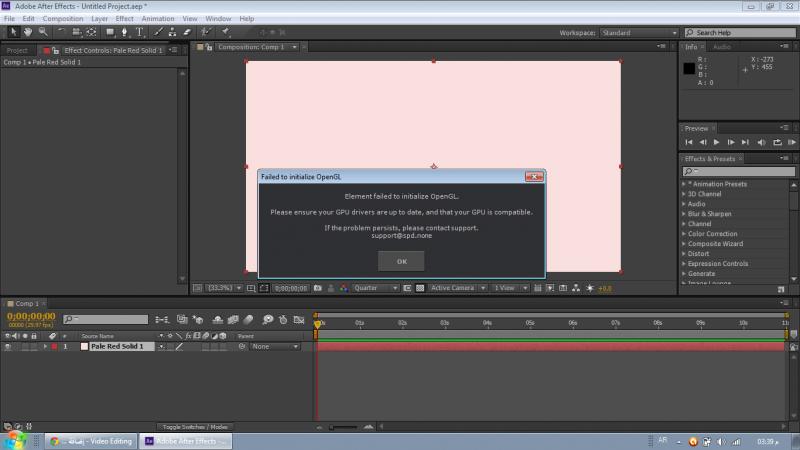Viewport: 800px width, 450px height.
Task: Click OK in the OpenGL error dialog
Action: tap(402, 261)
